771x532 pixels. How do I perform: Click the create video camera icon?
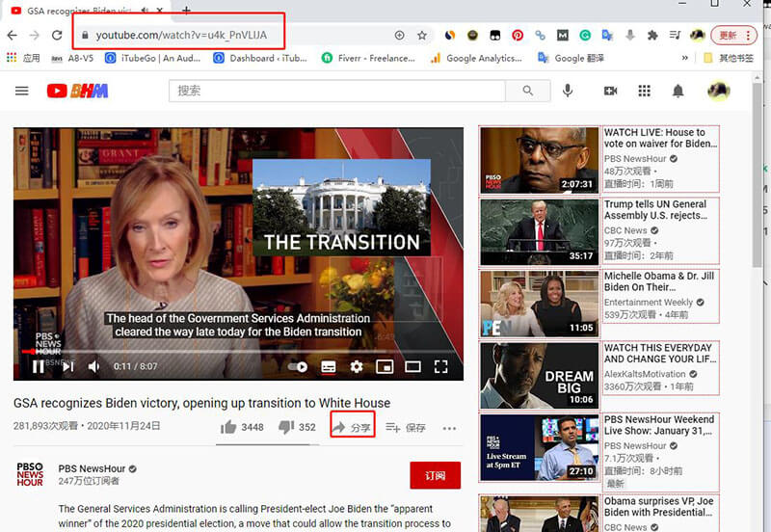pos(610,91)
